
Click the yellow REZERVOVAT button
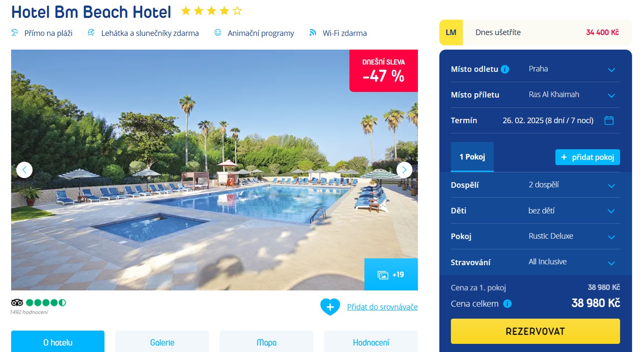[x=535, y=331]
